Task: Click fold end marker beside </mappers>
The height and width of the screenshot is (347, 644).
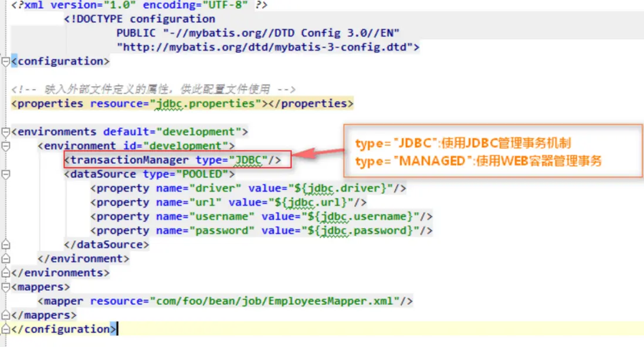Action: pyautogui.click(x=6, y=315)
